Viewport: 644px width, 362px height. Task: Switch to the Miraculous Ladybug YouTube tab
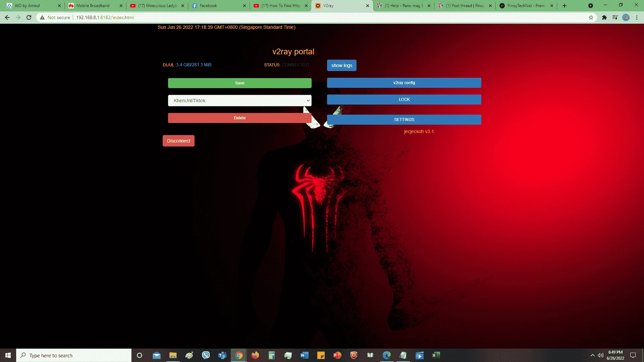click(x=157, y=6)
